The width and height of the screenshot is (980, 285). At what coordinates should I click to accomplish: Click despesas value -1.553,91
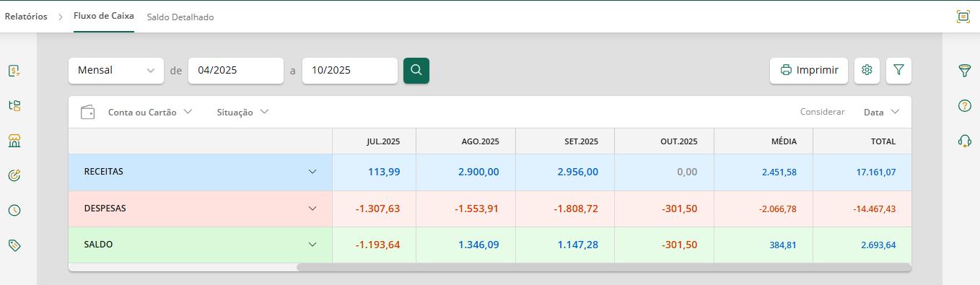point(476,209)
